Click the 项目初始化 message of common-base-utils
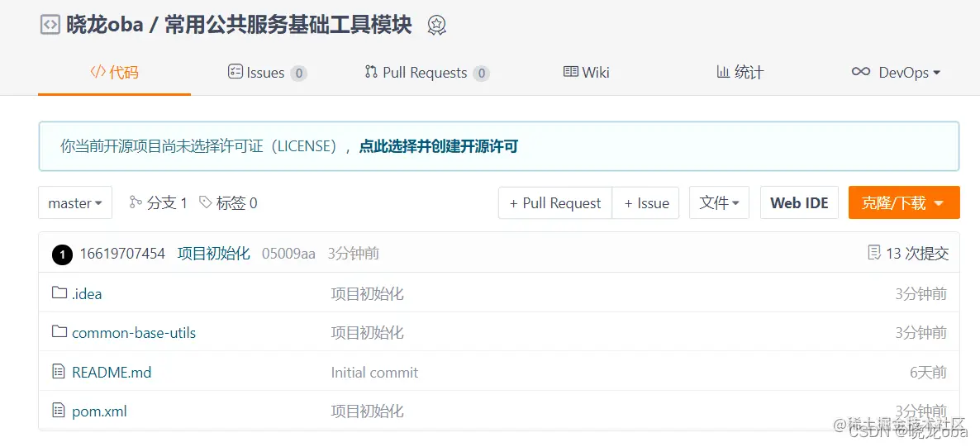The height and width of the screenshot is (447, 980). [368, 333]
